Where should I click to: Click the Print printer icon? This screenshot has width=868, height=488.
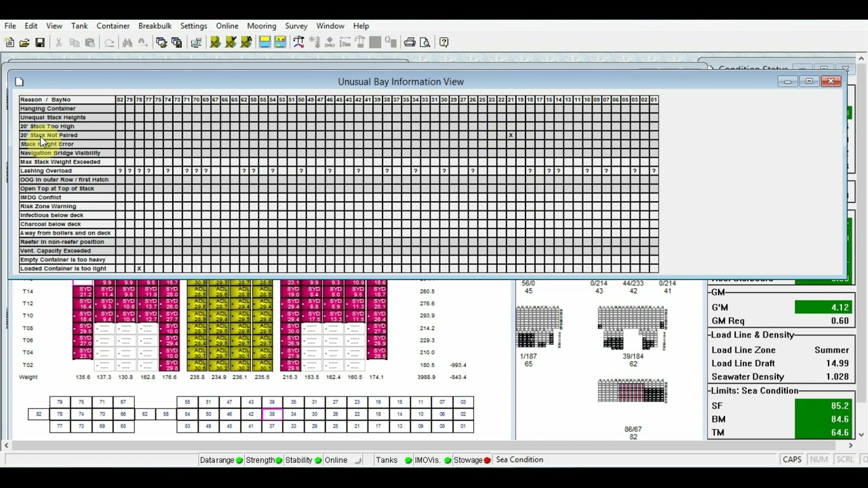tap(410, 43)
